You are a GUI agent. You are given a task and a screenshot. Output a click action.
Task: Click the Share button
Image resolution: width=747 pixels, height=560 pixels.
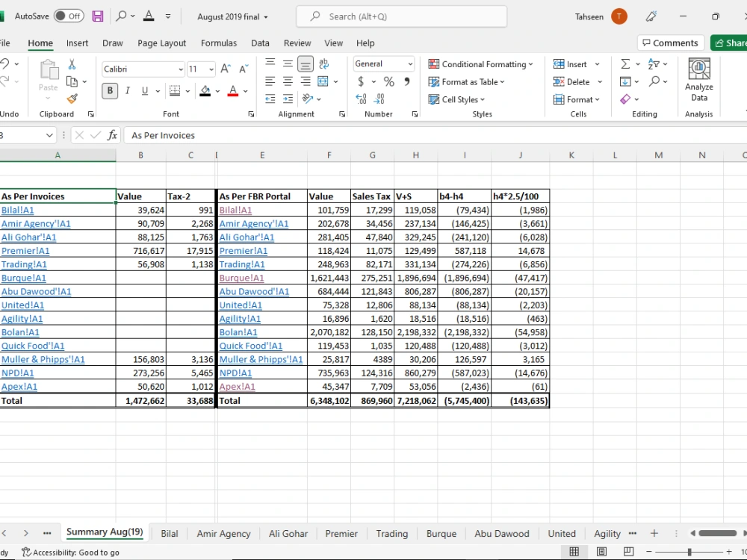[729, 43]
